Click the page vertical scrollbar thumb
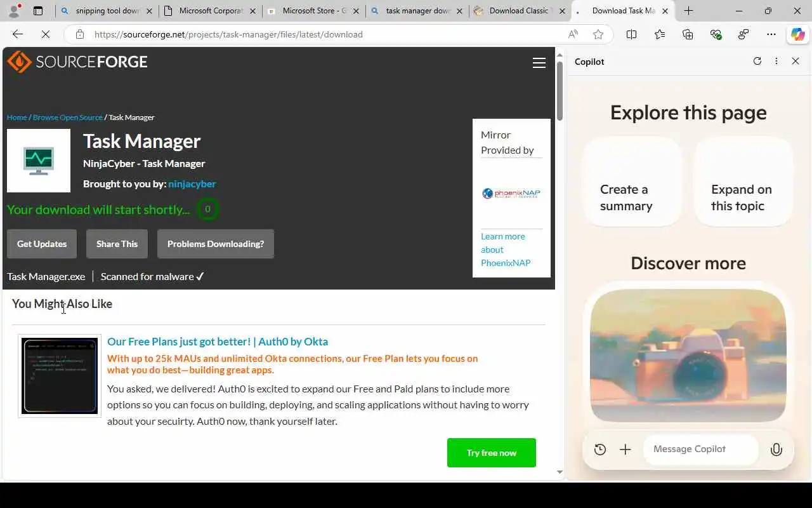The width and height of the screenshot is (812, 508). pos(560,91)
